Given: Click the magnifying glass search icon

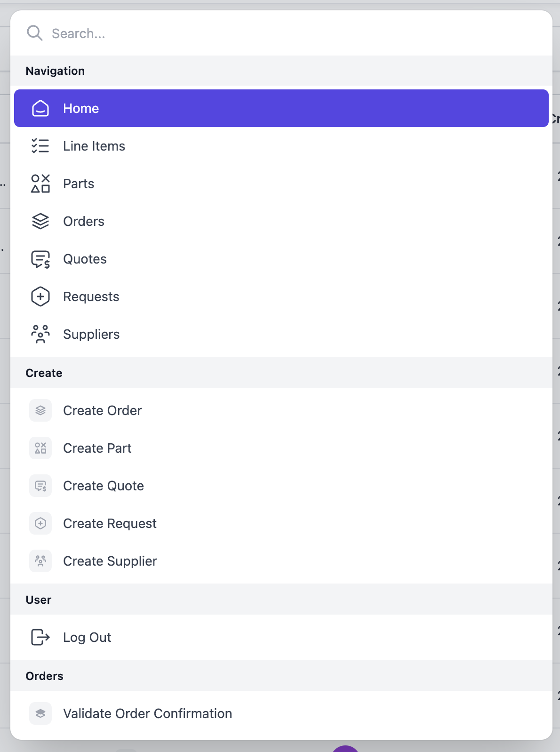Looking at the screenshot, I should [35, 33].
